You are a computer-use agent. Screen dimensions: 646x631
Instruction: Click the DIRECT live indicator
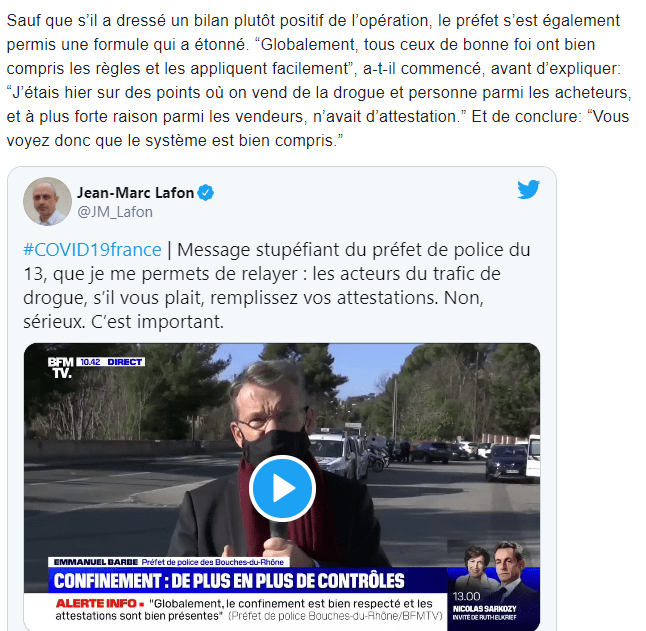click(124, 362)
